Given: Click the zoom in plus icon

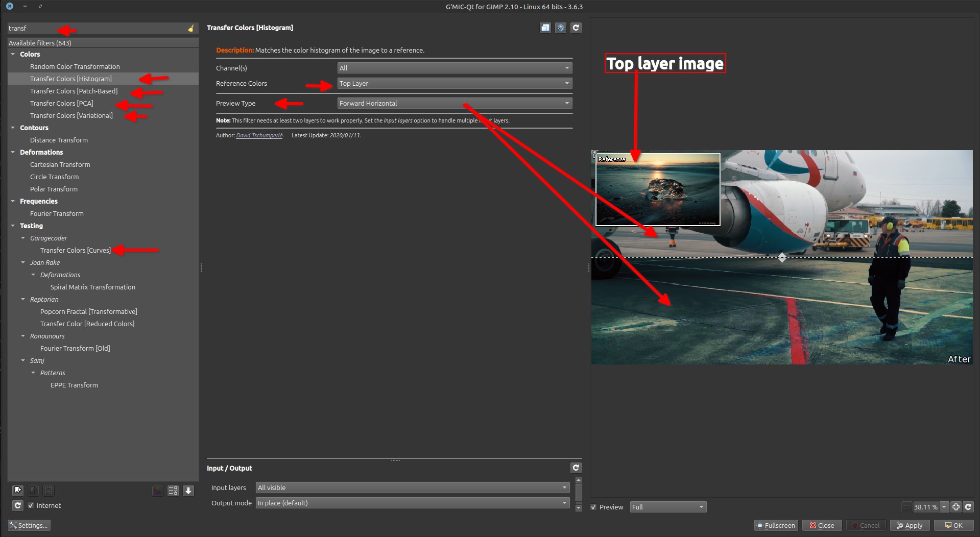Looking at the screenshot, I should (x=956, y=507).
